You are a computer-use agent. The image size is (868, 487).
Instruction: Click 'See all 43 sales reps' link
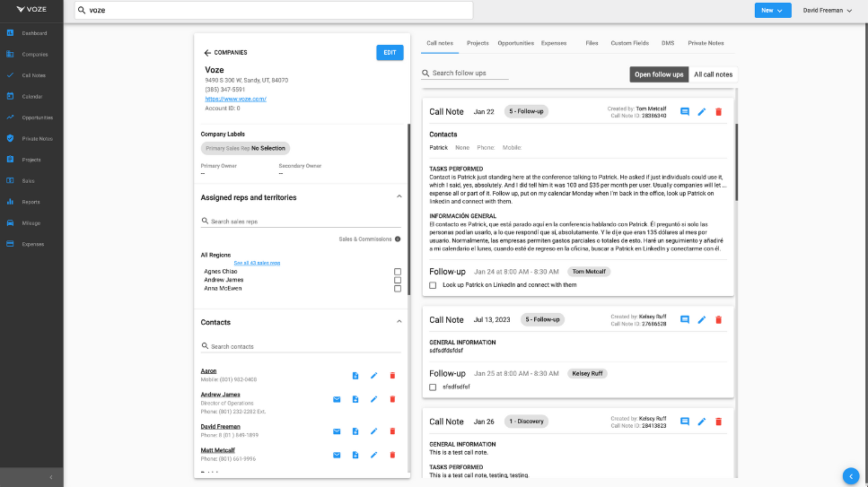click(257, 263)
